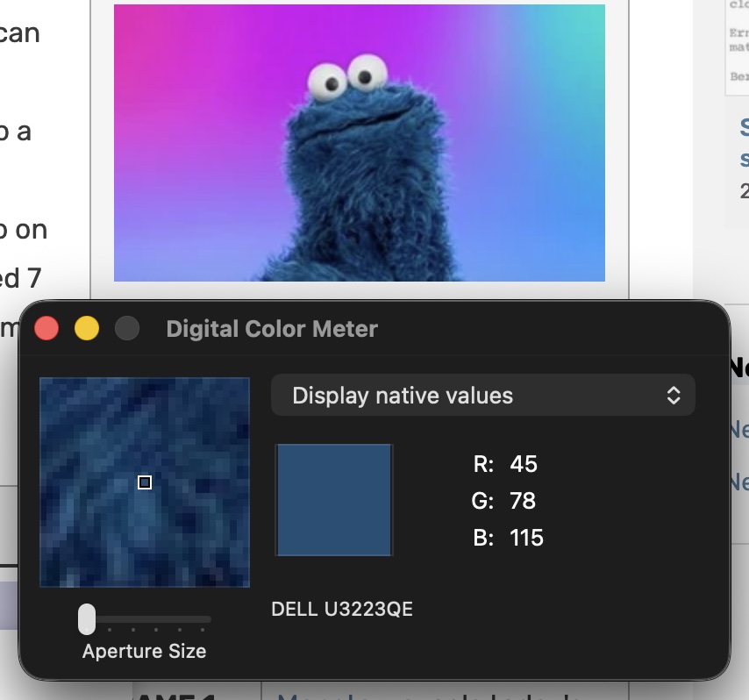Open the "Display native values" color space dropdown
749x700 pixels.
pyautogui.click(x=483, y=395)
